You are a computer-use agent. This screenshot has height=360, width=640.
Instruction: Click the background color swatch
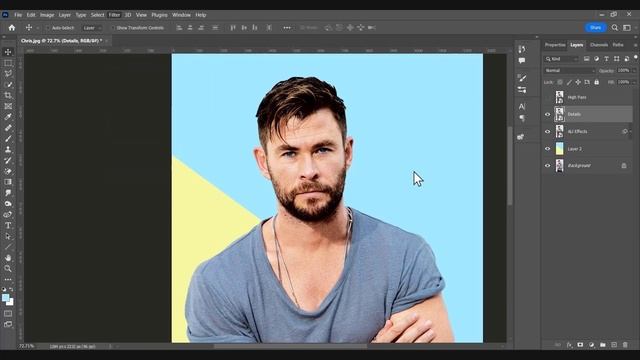11,303
